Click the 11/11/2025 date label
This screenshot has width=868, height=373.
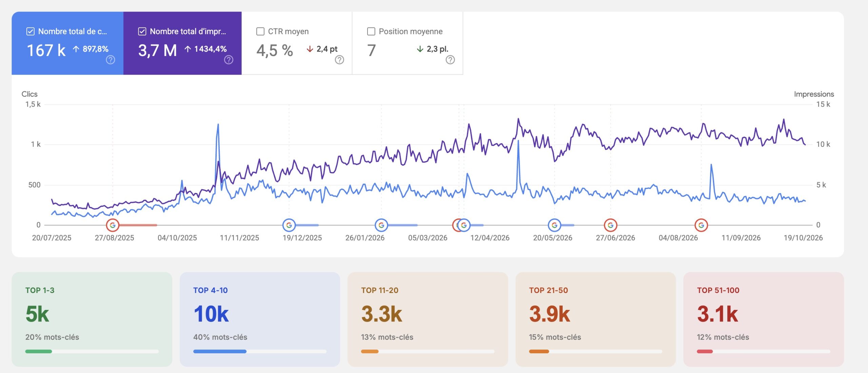click(x=239, y=238)
